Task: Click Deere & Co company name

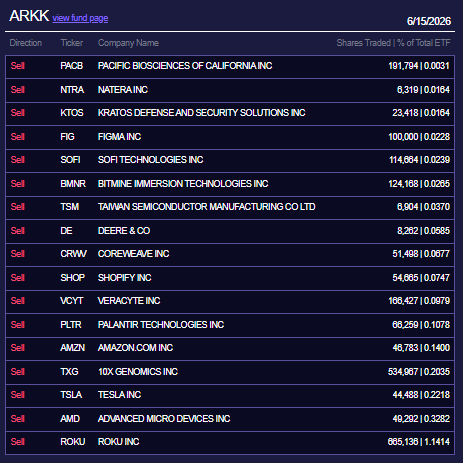Action: [x=124, y=231]
